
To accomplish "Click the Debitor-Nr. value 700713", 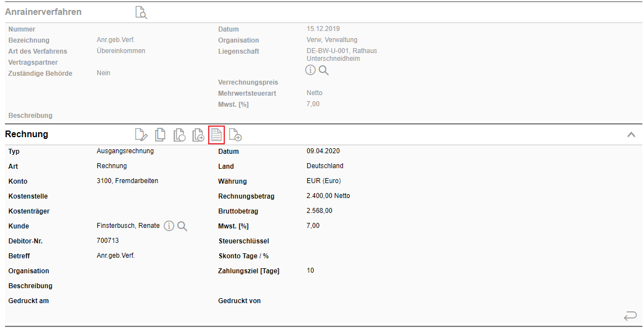I will 108,241.
